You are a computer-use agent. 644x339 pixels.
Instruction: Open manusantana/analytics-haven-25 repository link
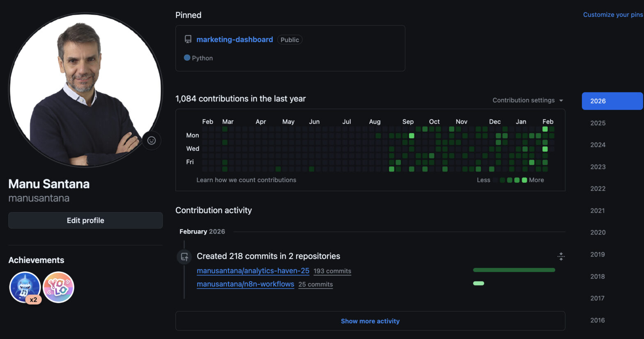[253, 271]
